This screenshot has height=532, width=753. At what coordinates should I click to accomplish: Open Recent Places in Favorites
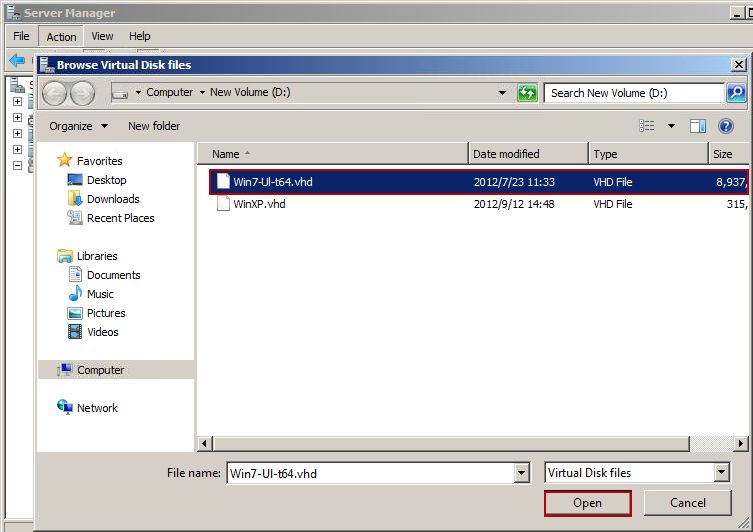coord(111,218)
